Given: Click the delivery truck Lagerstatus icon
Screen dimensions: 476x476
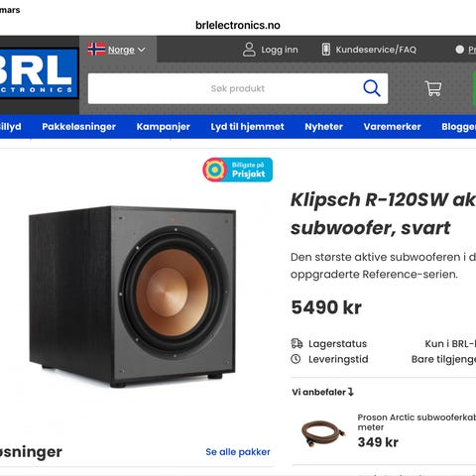Looking at the screenshot, I should click(297, 344).
